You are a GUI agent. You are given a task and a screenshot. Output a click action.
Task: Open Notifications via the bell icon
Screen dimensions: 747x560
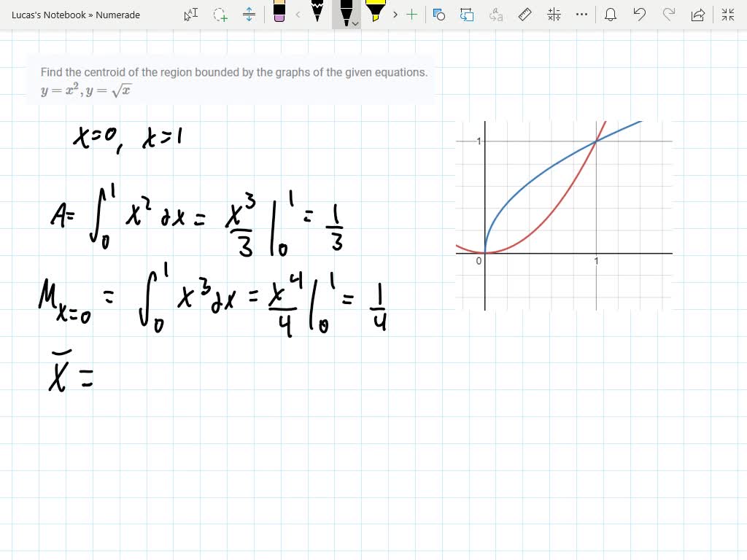click(611, 15)
